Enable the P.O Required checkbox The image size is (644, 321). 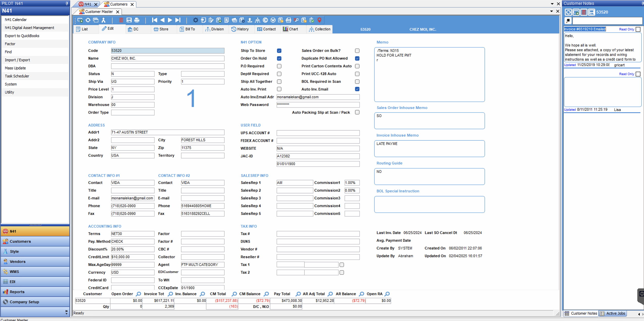tap(279, 66)
